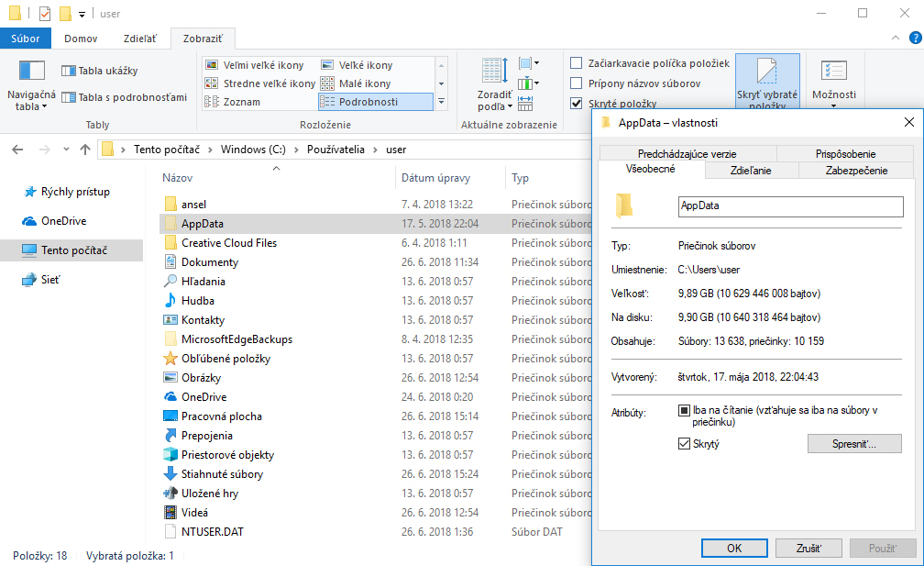Collapse the ribbon with the chevron
Screen dimensions: 924x566
[895, 38]
